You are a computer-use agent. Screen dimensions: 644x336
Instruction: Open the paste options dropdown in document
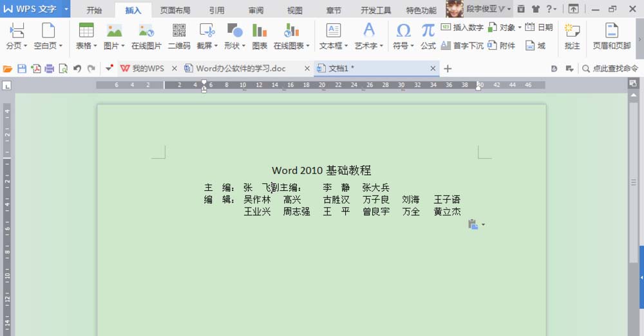click(483, 225)
